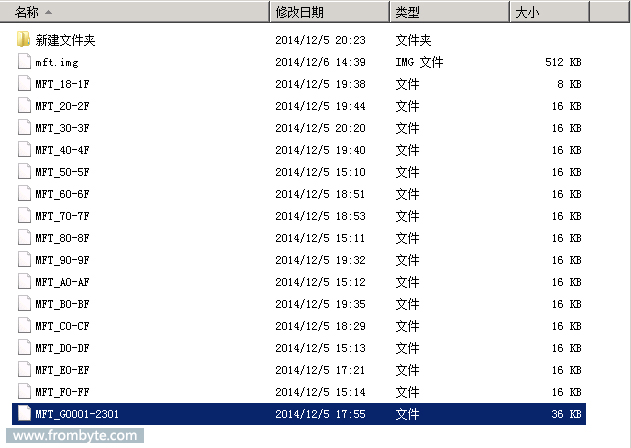Select file named MFT_C0-CF
The image size is (631, 448).
[x=62, y=326]
